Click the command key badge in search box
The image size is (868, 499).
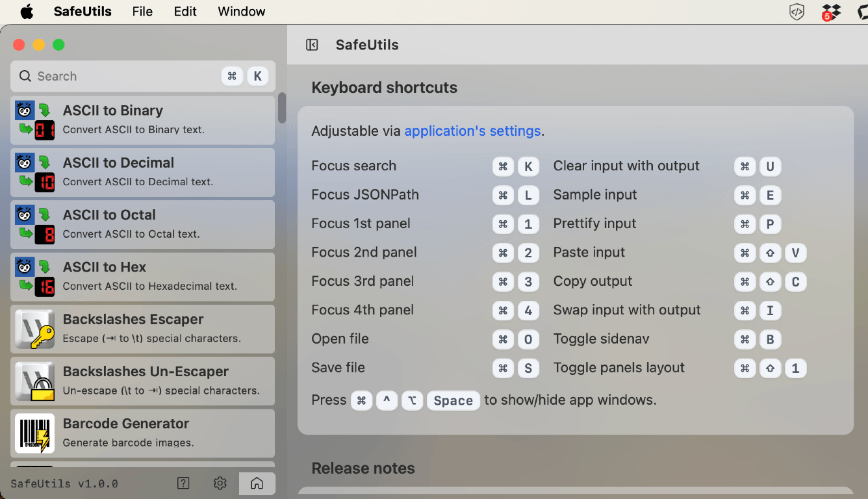click(232, 76)
